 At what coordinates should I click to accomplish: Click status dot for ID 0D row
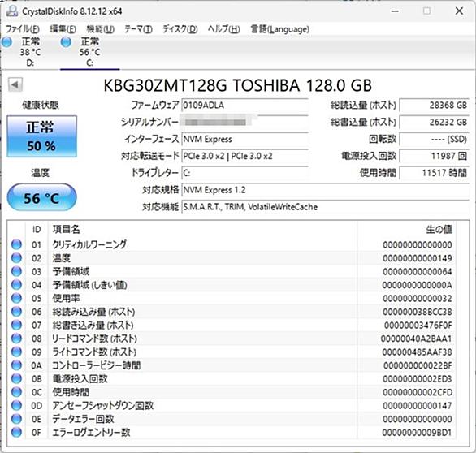16,405
